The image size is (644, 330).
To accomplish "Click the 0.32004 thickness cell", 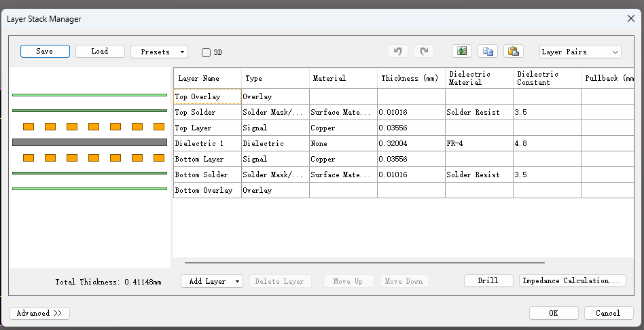I will (411, 143).
